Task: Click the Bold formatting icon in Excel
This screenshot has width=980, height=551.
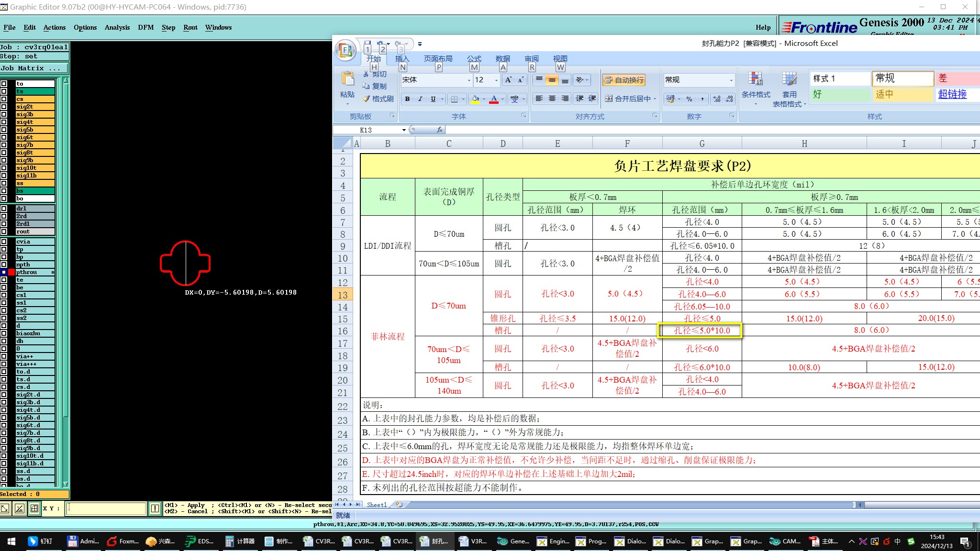Action: [407, 99]
